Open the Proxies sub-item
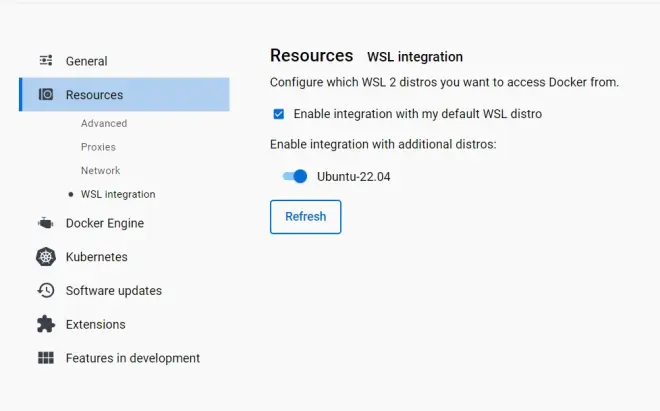The image size is (660, 411). 98,147
